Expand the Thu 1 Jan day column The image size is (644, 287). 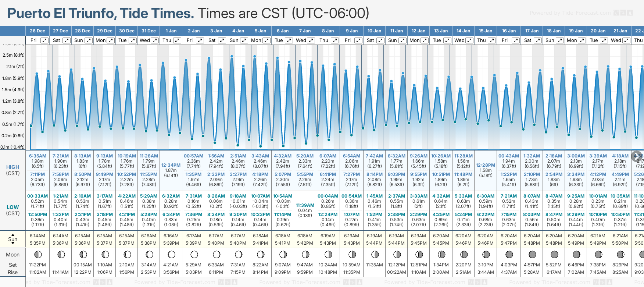[x=177, y=40]
